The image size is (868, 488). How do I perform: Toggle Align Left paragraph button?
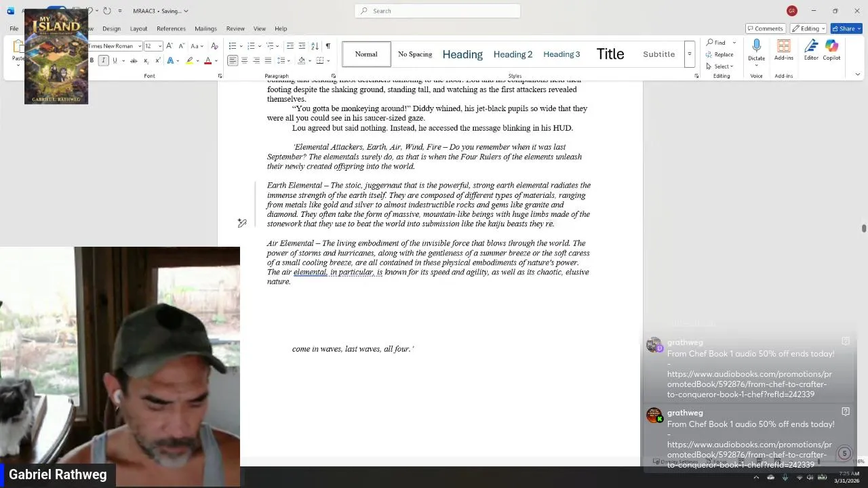(233, 61)
